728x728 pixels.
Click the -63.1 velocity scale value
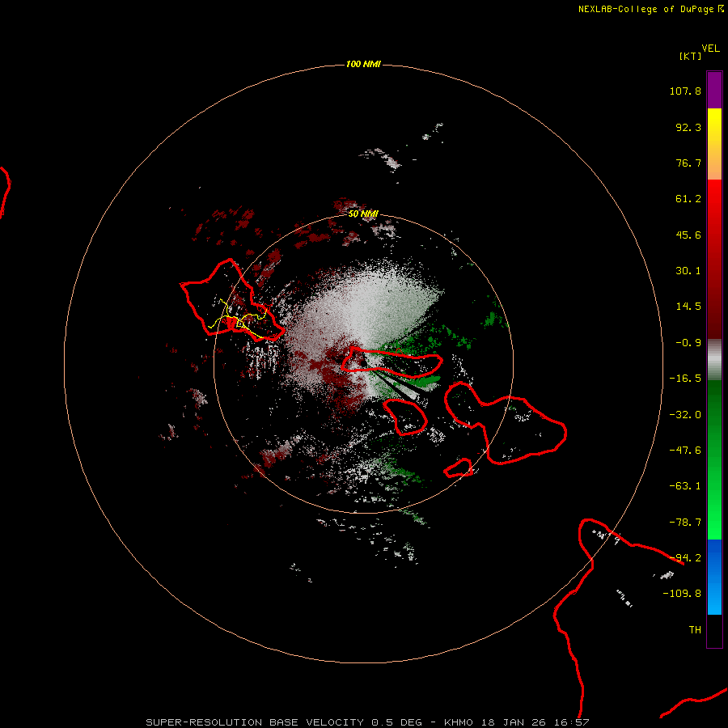[685, 486]
